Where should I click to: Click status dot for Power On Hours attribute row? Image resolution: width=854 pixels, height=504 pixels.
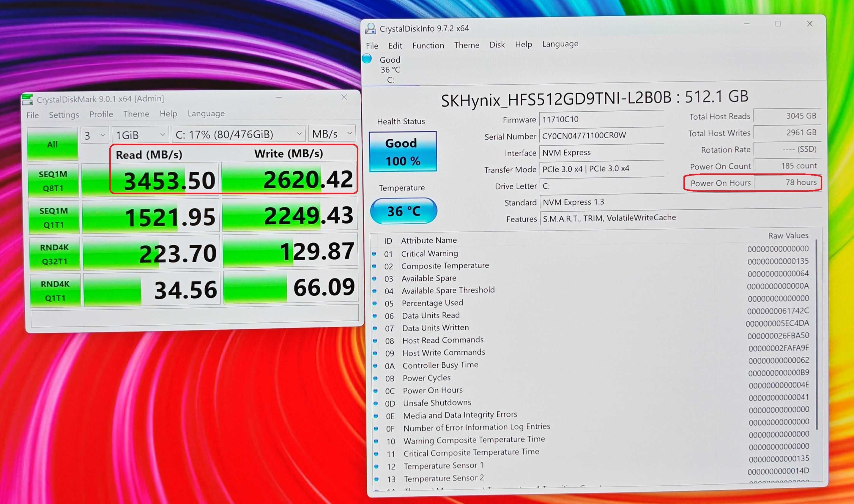(x=375, y=391)
